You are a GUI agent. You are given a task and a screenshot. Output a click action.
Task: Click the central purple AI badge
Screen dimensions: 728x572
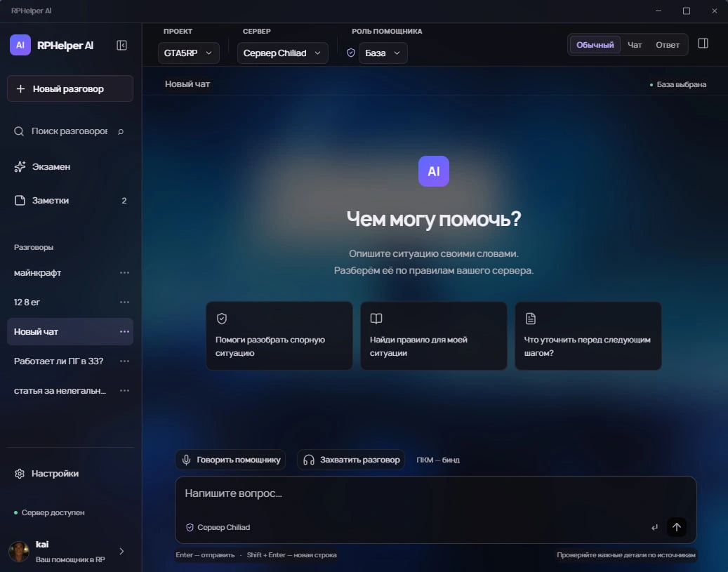pyautogui.click(x=434, y=171)
